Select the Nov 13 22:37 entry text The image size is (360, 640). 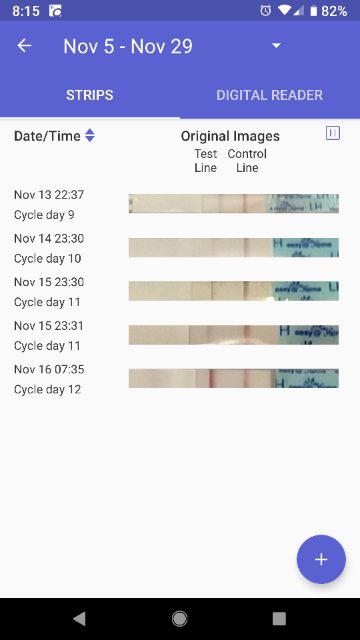(49, 195)
